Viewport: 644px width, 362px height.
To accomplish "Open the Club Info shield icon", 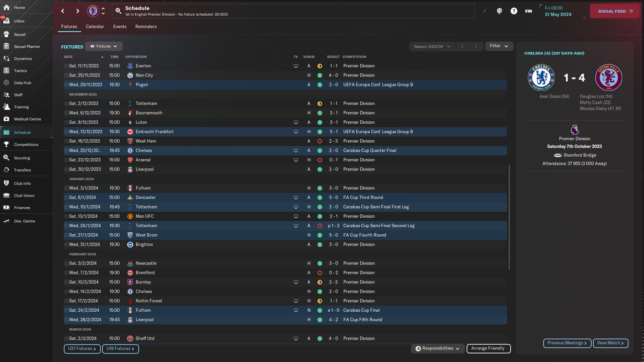I will (7, 184).
